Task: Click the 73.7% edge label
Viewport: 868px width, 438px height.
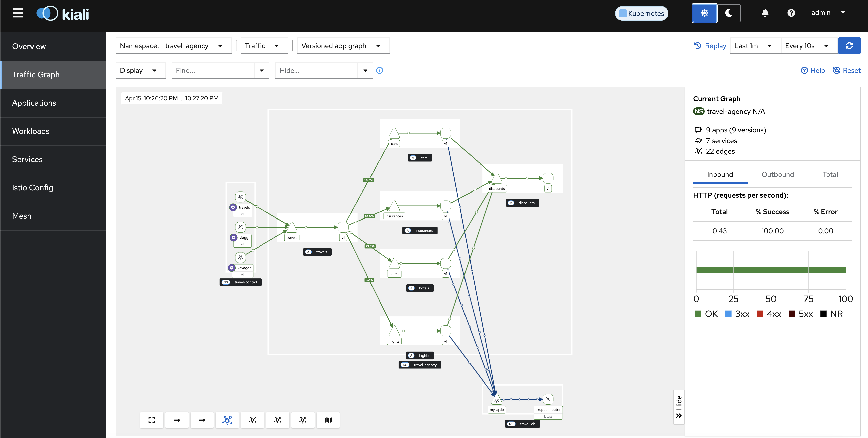Action: coord(370,246)
